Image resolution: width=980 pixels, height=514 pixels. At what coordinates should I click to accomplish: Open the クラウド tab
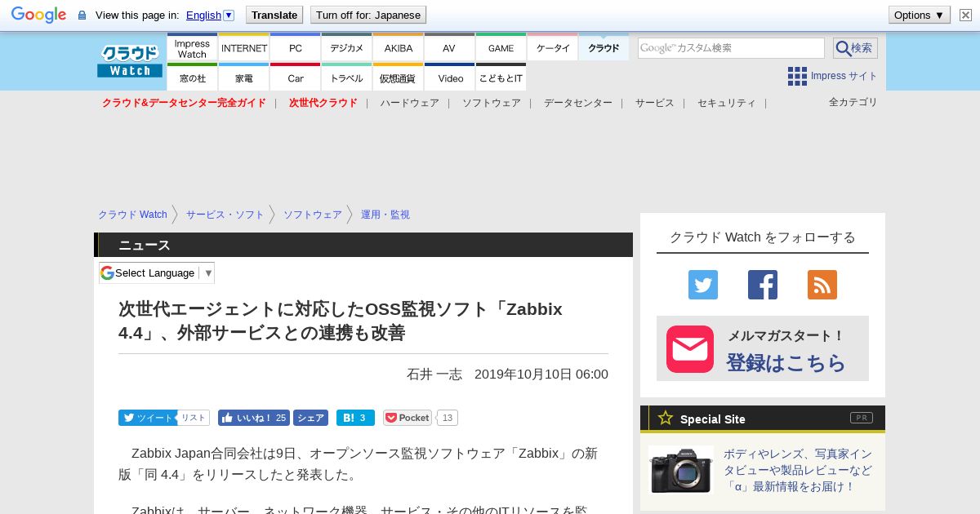click(x=604, y=48)
